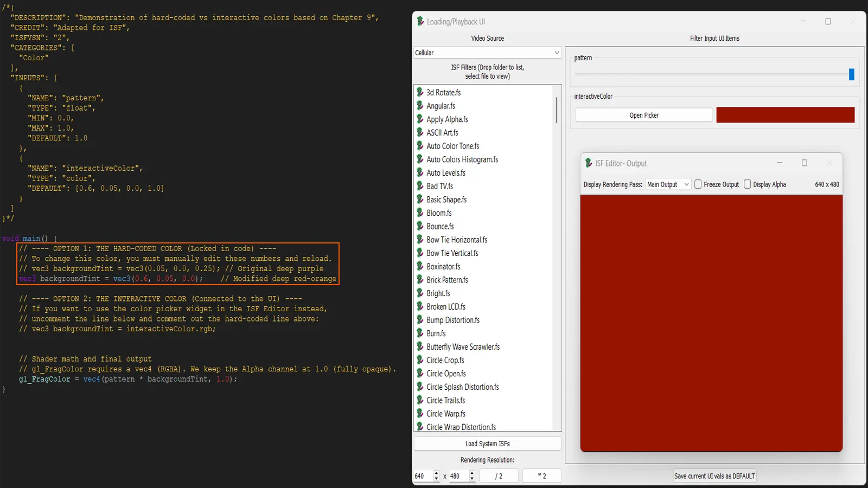
Task: Click the ISF Editor- Output window title icon
Action: point(589,163)
